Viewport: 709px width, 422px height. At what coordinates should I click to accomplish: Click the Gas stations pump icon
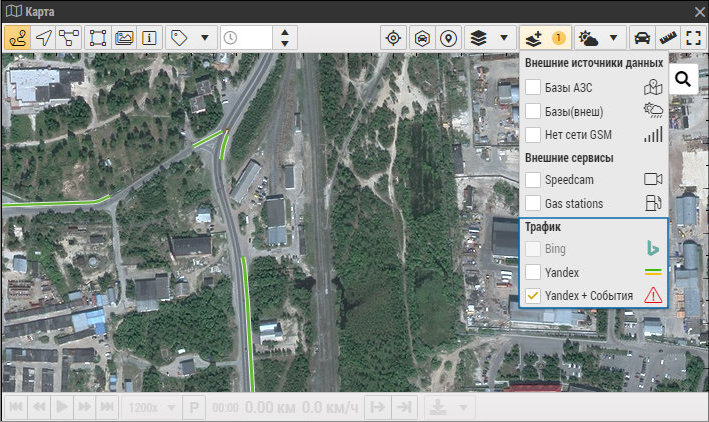coord(653,203)
